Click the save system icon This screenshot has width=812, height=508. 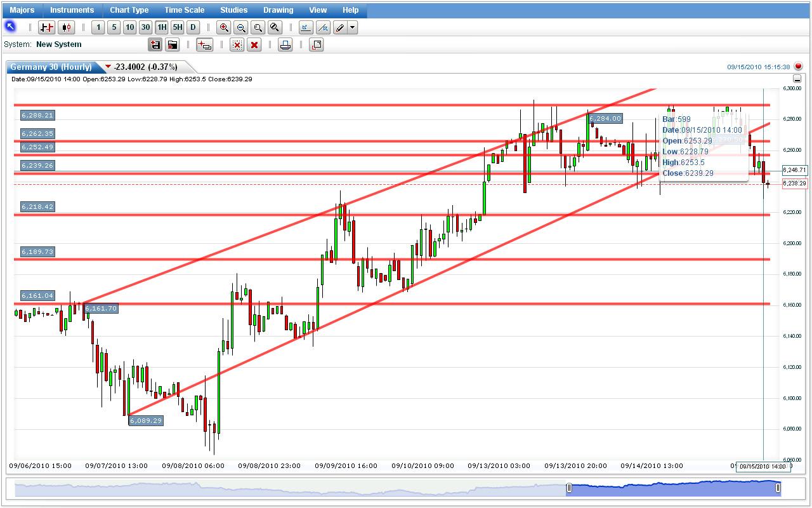(x=155, y=44)
